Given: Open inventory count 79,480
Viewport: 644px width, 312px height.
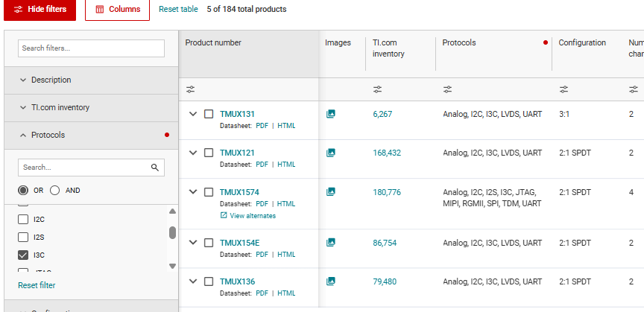Looking at the screenshot, I should pyautogui.click(x=385, y=281).
